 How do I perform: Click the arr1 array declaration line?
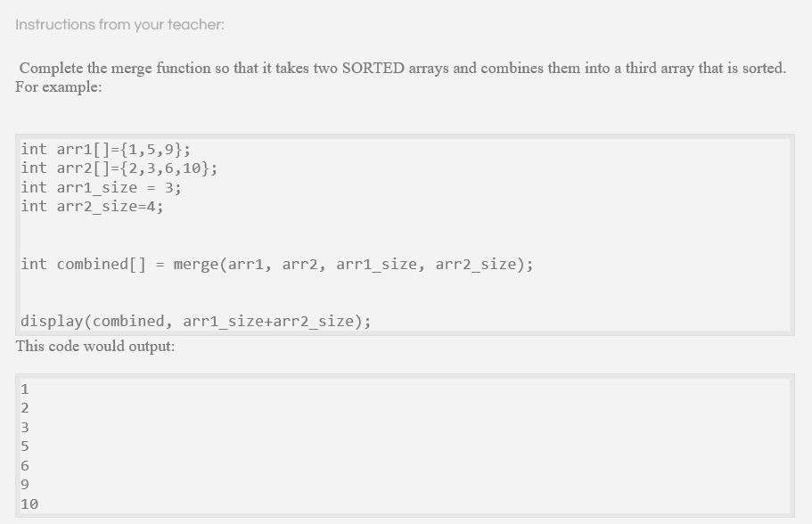point(106,149)
